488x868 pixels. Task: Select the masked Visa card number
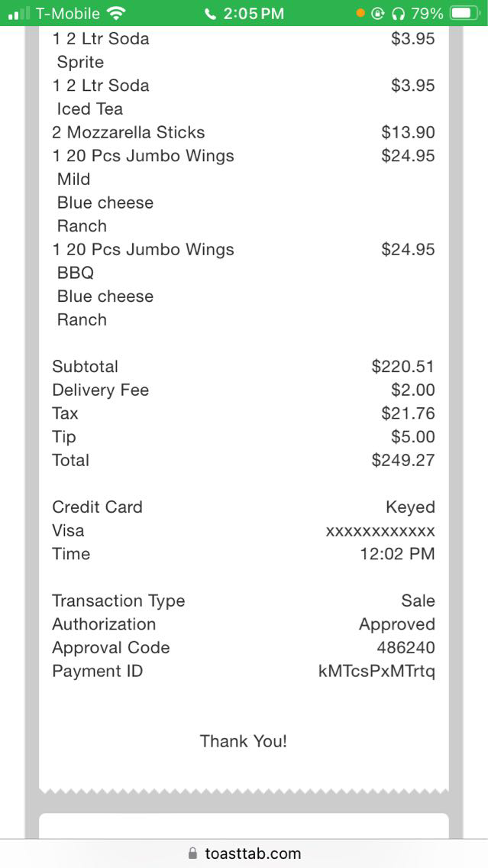pyautogui.click(x=380, y=531)
